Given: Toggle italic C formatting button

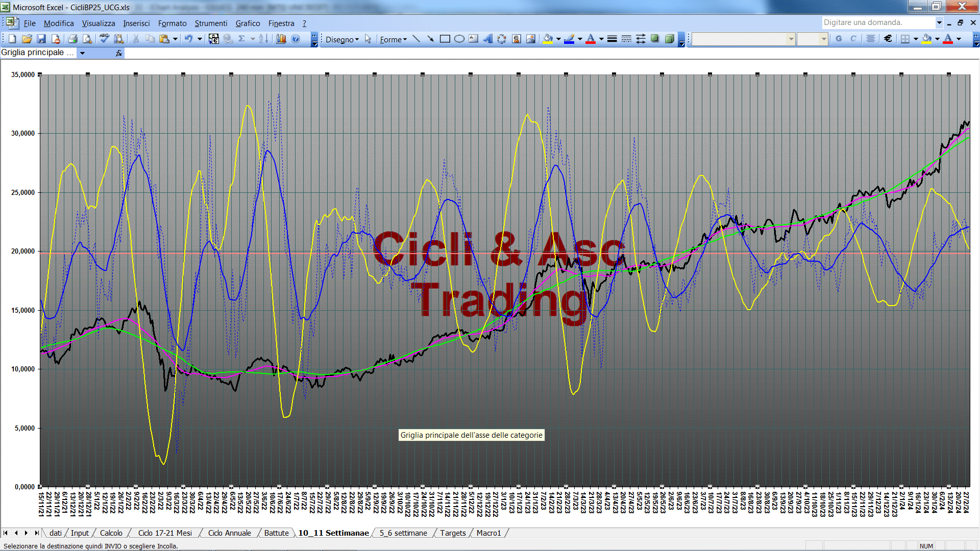Looking at the screenshot, I should click(x=853, y=39).
